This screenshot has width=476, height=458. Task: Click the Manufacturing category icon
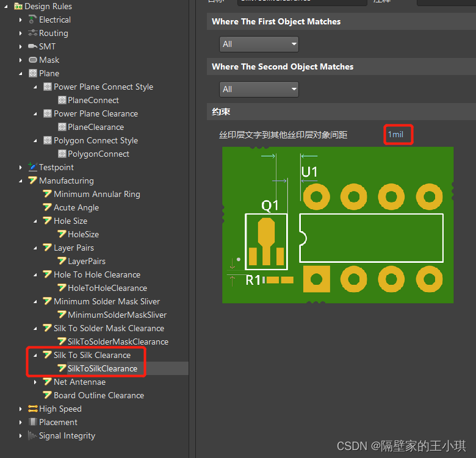click(33, 181)
